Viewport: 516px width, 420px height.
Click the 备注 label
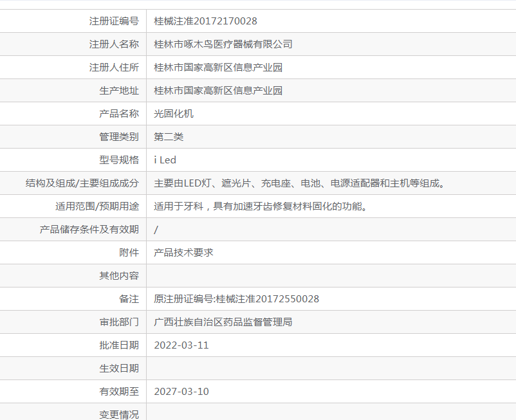[x=129, y=299]
